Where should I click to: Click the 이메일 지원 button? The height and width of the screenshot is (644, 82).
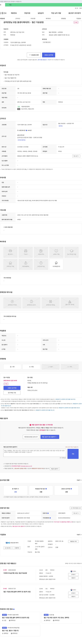click(12, 393)
